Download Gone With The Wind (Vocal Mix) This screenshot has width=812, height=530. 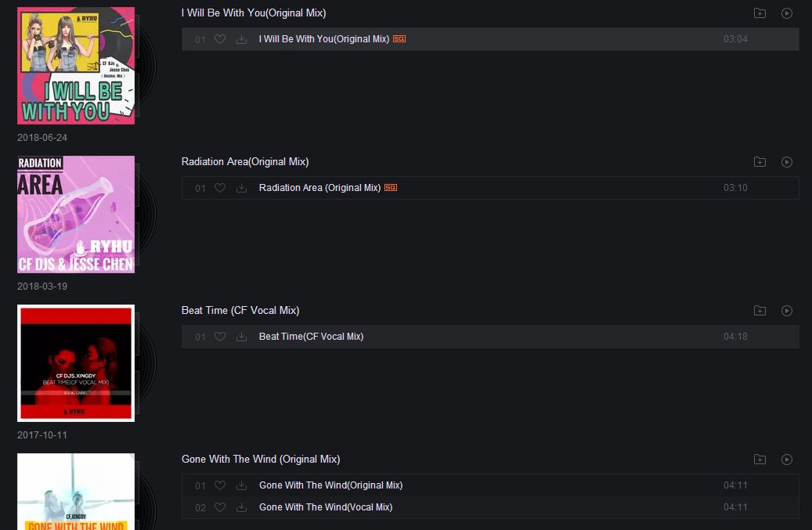[242, 507]
